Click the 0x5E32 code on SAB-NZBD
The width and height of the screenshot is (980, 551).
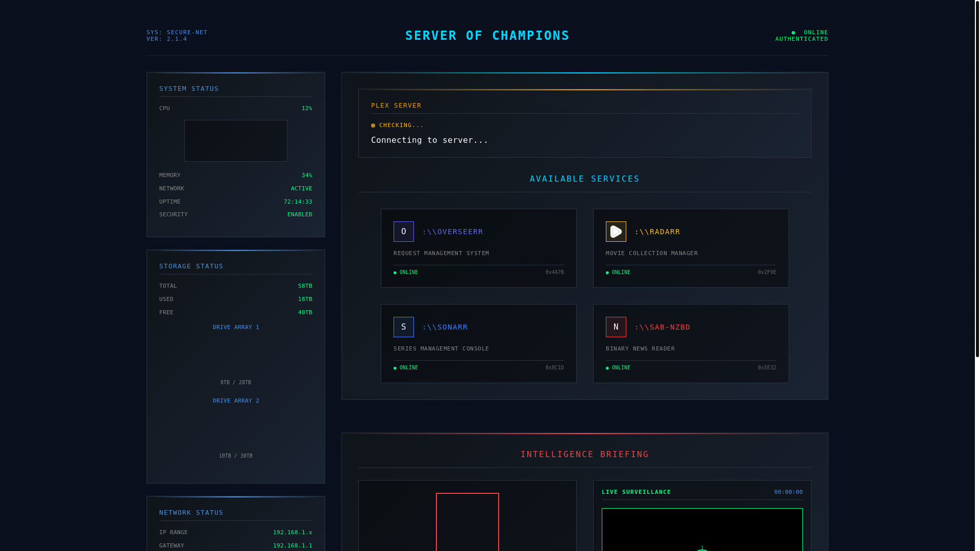(767, 368)
